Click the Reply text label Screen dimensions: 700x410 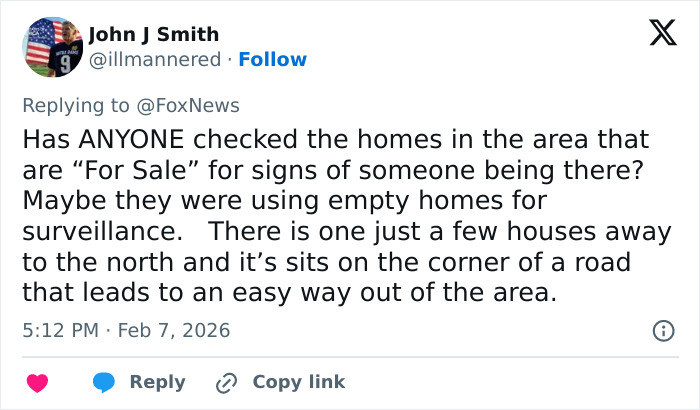(x=158, y=382)
